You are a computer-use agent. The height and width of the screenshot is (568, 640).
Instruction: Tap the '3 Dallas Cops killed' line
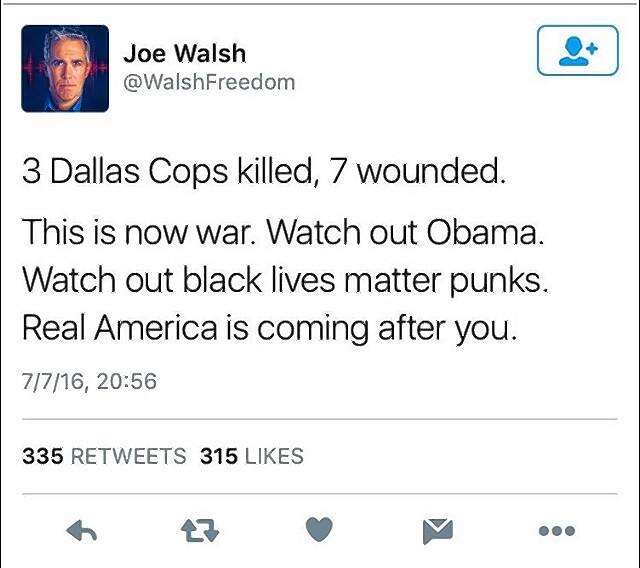pyautogui.click(x=264, y=172)
